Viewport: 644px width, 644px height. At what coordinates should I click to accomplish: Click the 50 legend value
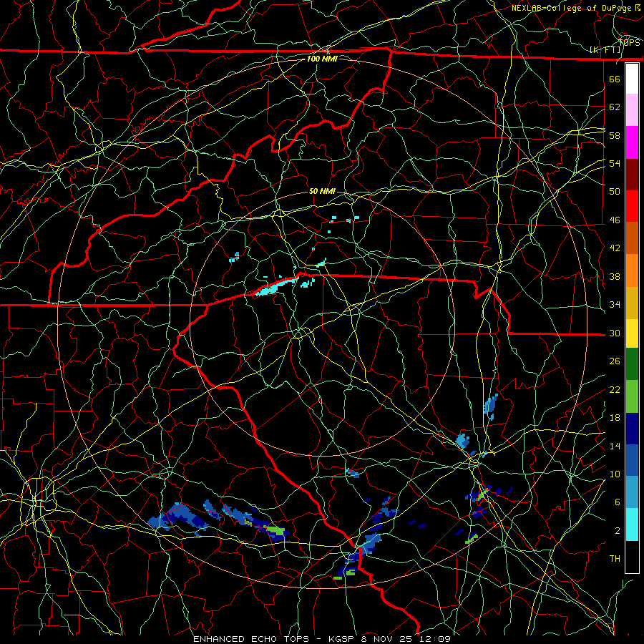point(615,191)
